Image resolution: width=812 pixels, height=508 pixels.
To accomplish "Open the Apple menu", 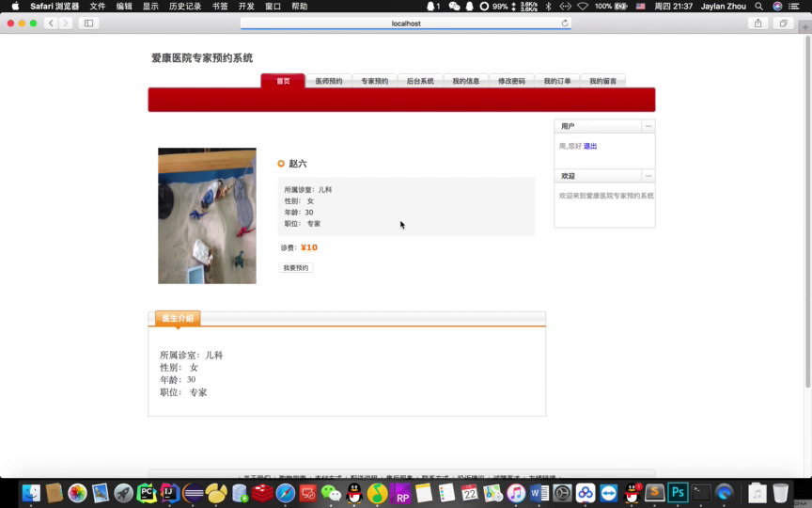I will 15,7.
